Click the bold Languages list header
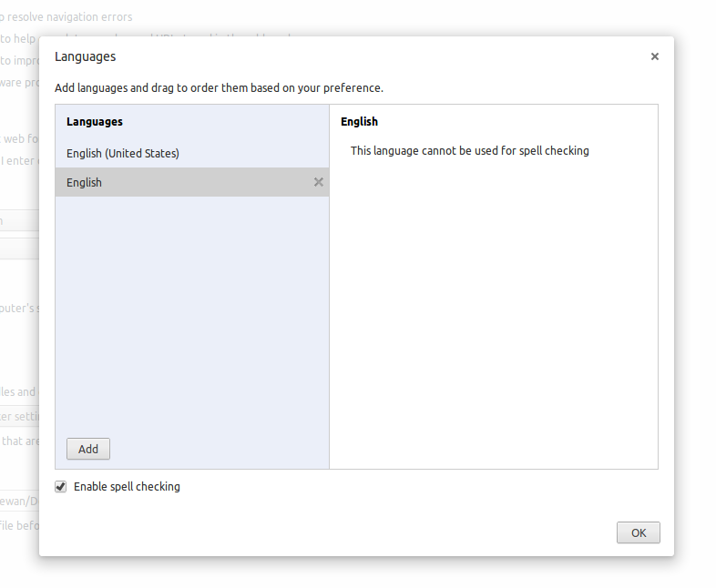 [95, 121]
